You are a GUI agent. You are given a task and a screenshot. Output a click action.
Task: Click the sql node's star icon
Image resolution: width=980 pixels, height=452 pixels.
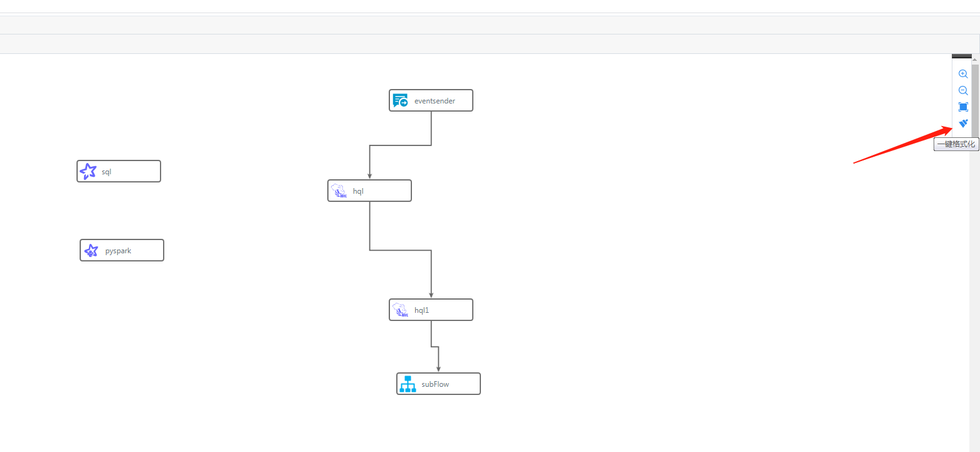click(x=88, y=171)
